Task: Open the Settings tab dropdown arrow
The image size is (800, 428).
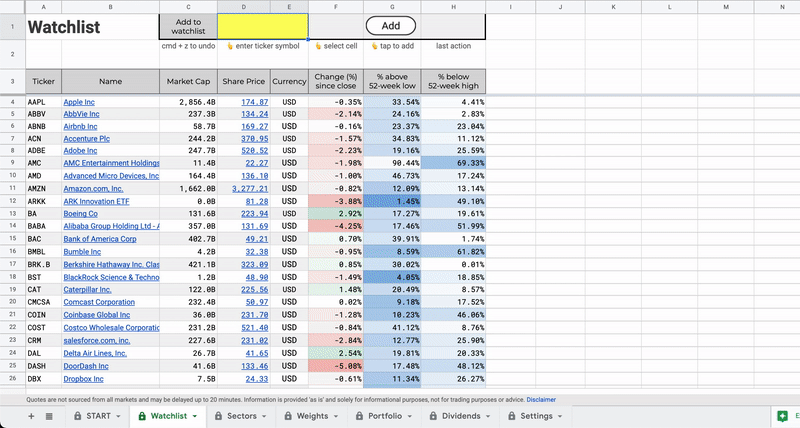Action: pos(560,416)
